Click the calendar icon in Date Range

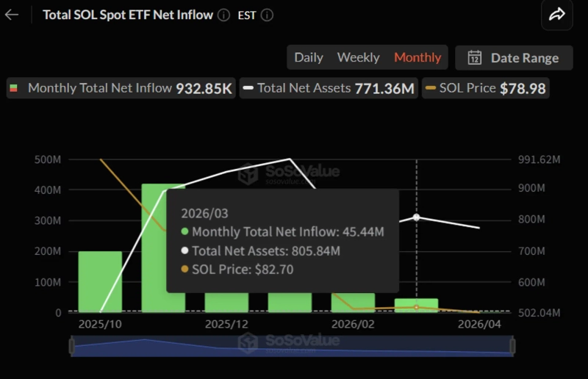point(475,58)
